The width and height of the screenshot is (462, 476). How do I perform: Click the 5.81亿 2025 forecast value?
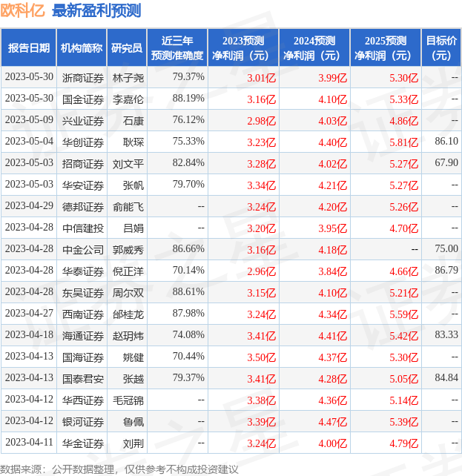coord(403,142)
